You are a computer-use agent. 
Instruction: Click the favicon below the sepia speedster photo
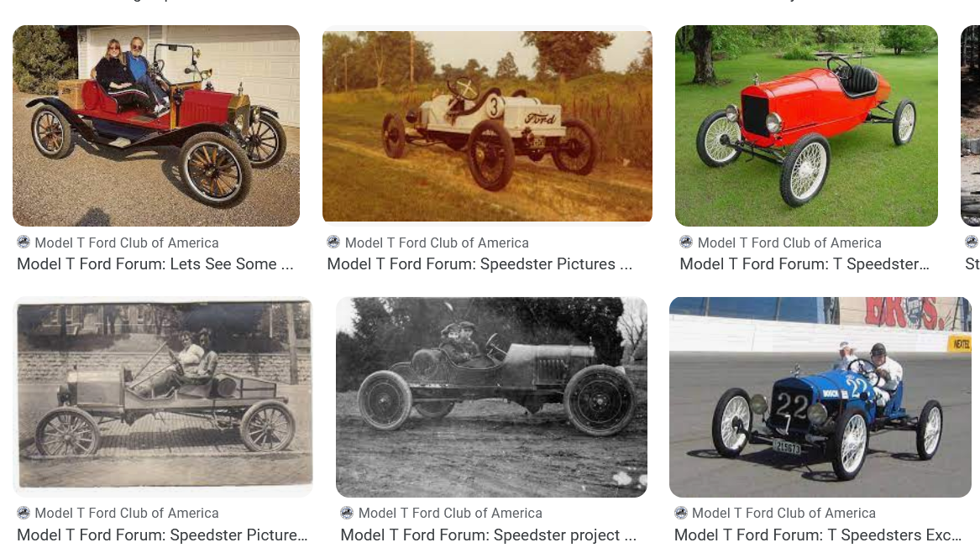click(24, 513)
